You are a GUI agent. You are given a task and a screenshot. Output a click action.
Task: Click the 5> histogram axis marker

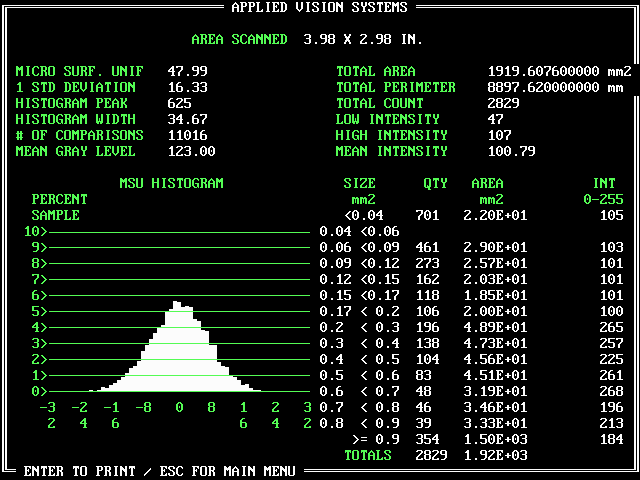coord(40,311)
